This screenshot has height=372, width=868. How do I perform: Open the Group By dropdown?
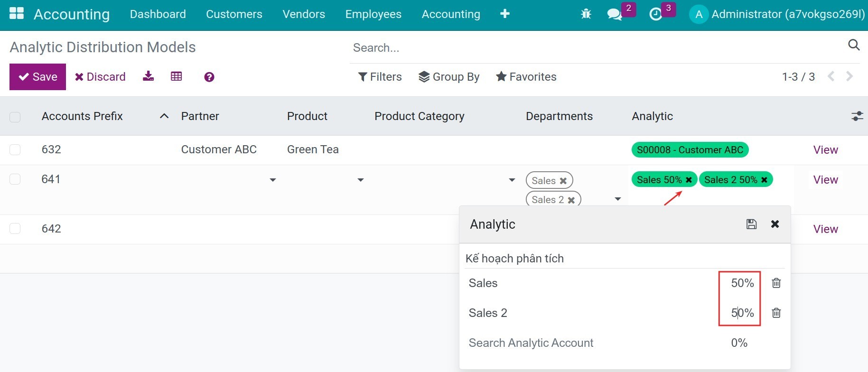click(x=449, y=76)
